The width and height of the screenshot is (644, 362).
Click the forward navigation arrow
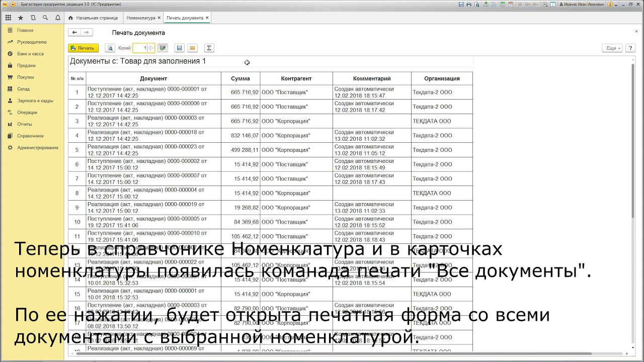coord(87,33)
